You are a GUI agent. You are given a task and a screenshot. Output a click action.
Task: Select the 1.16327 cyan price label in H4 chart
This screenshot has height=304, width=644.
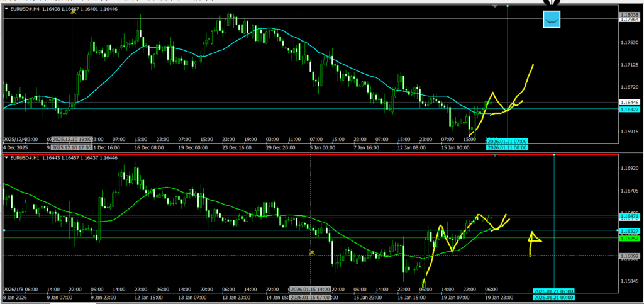[629, 110]
